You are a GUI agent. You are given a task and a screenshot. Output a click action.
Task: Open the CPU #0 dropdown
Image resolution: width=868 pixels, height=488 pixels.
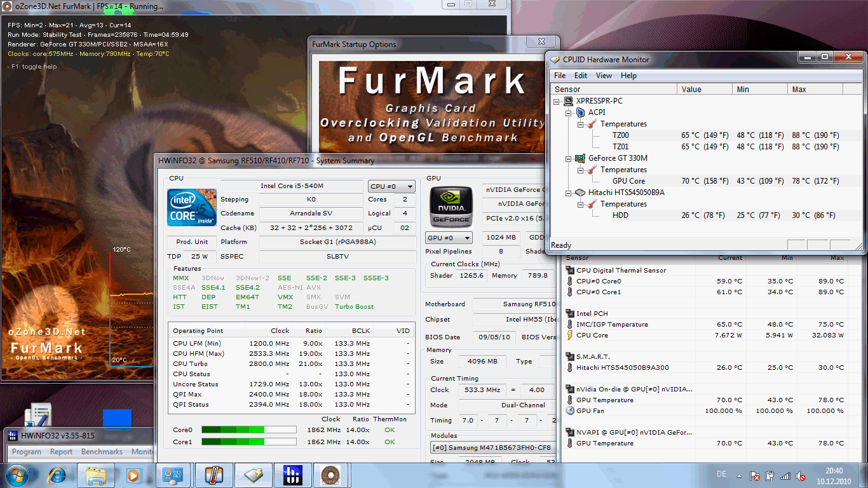click(391, 186)
